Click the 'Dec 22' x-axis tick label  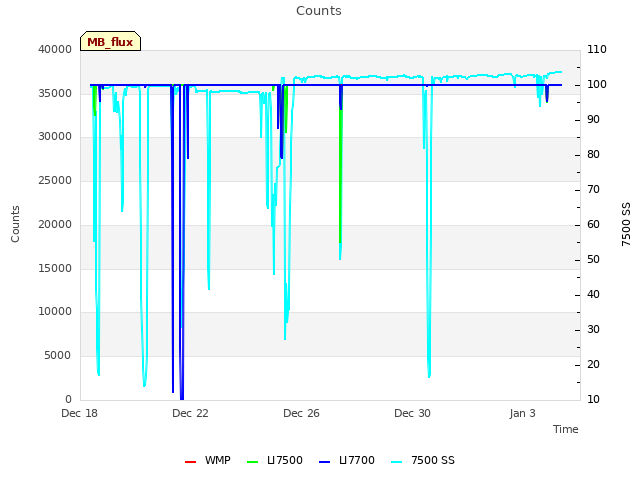(190, 413)
